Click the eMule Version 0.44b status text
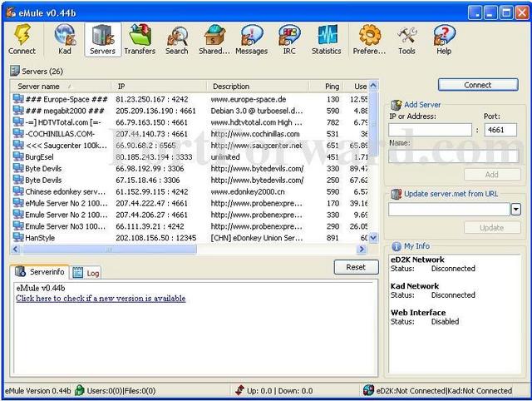 (38, 391)
